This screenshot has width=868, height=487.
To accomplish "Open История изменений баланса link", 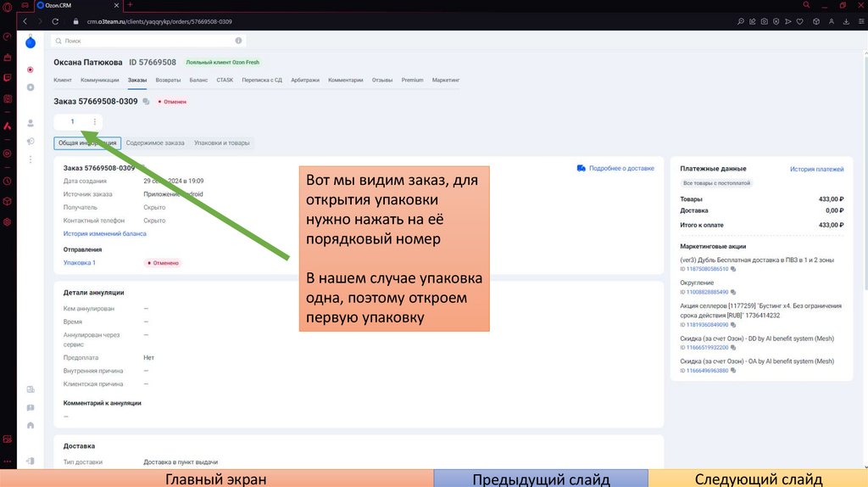I will click(104, 234).
